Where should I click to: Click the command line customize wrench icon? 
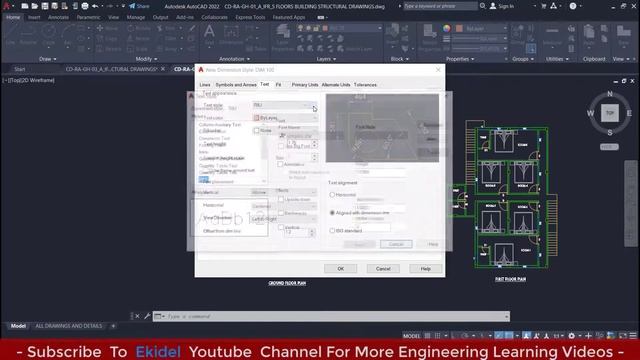click(x=147, y=316)
